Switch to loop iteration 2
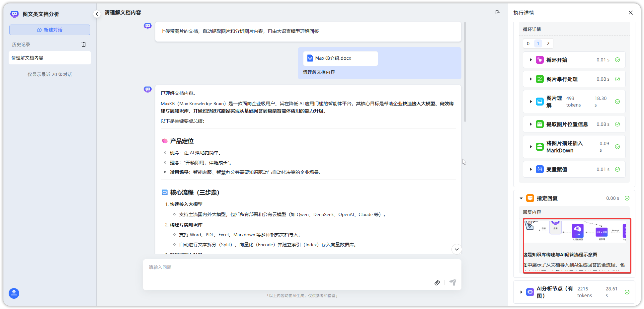The image size is (644, 309). coord(548,43)
